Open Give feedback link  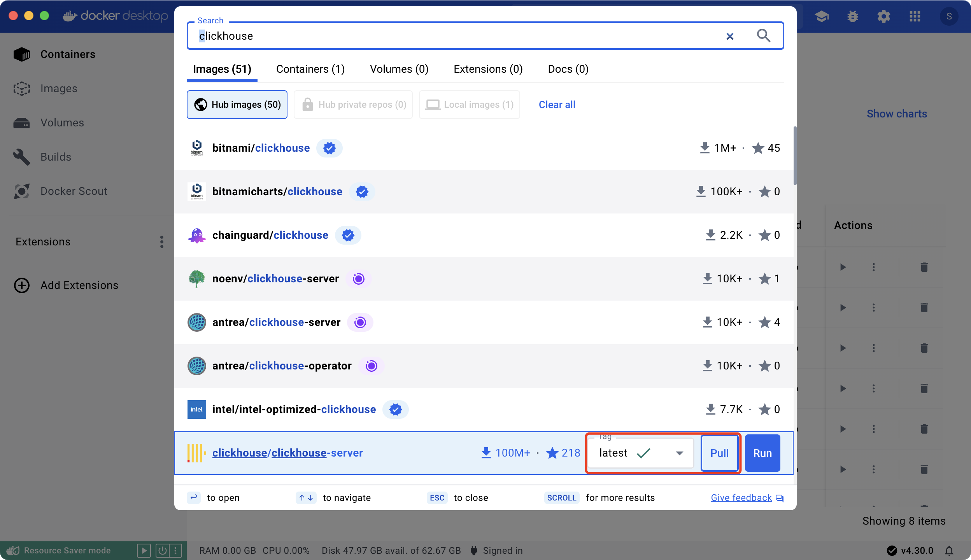click(x=747, y=498)
